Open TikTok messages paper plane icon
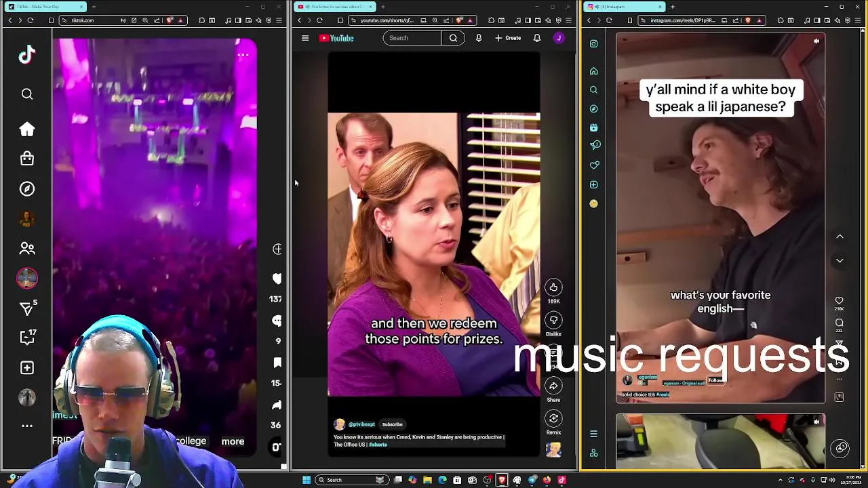The width and height of the screenshot is (868, 488). pyautogui.click(x=27, y=308)
